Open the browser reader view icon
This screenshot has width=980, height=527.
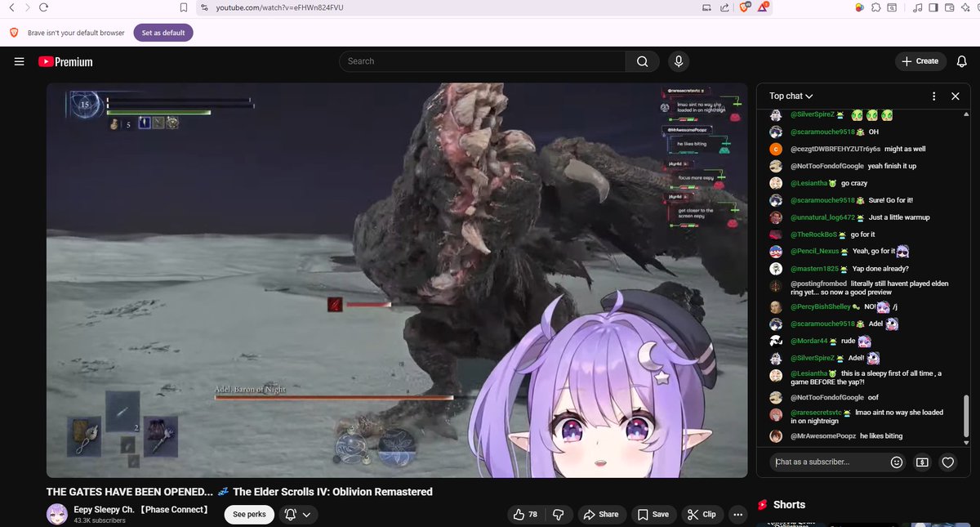point(706,7)
